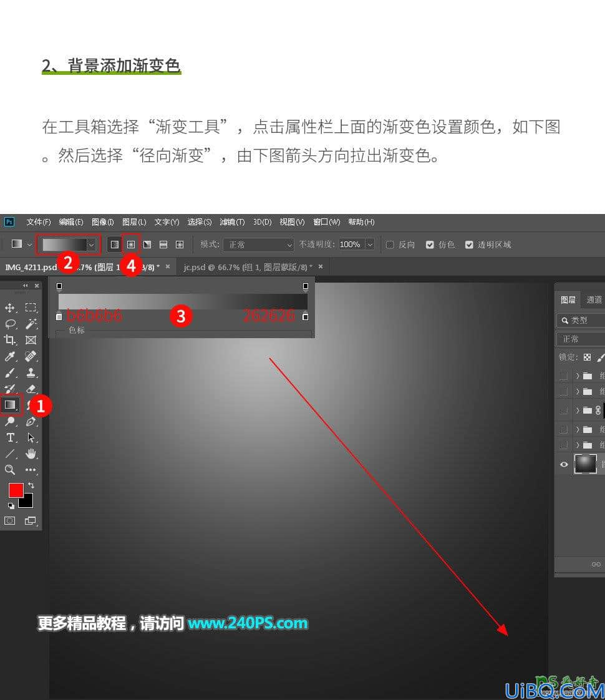Expand the group with the chain link icon
605x700 pixels.
click(578, 411)
